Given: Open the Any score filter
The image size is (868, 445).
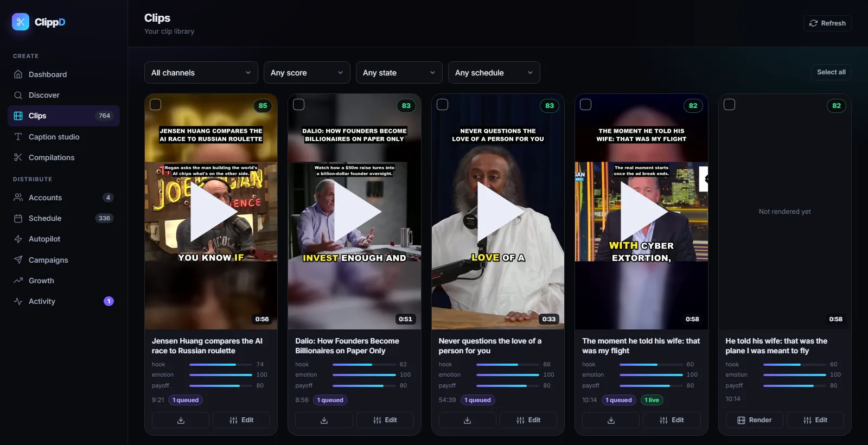Looking at the screenshot, I should pyautogui.click(x=307, y=73).
